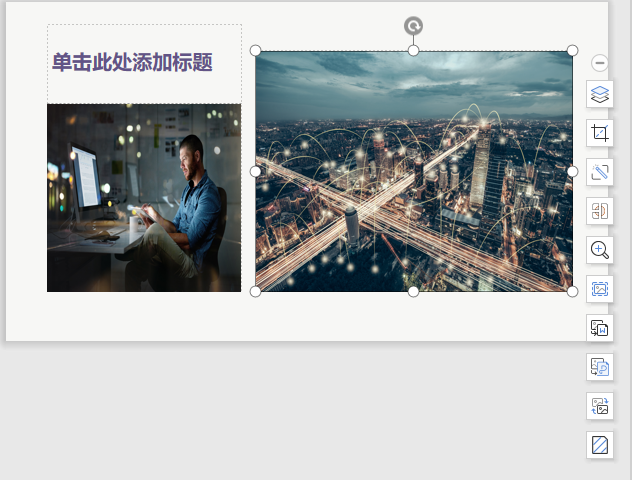Click the title placeholder text 单击此处添加标题
The image size is (632, 480).
click(x=132, y=62)
